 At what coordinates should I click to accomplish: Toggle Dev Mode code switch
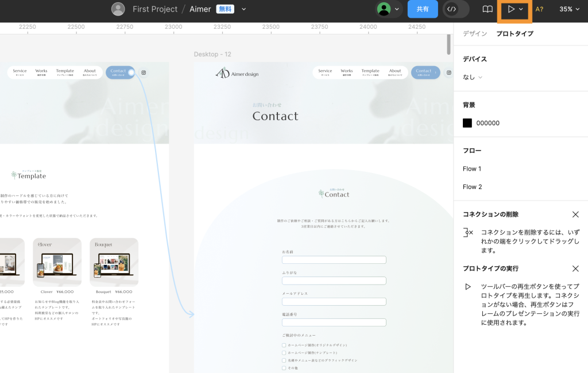(456, 9)
